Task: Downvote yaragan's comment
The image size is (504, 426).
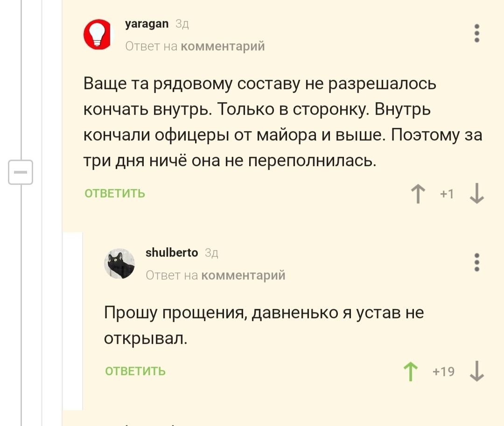Action: (476, 194)
